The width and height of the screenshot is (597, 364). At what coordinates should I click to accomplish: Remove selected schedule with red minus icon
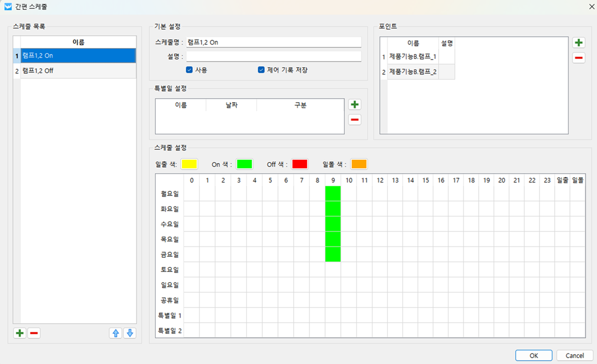[x=34, y=333]
